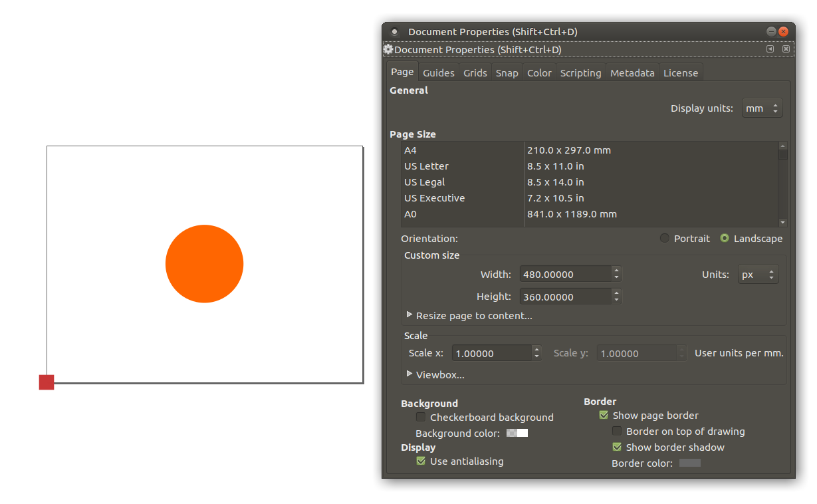Decrease the Height value using its down stepper arrow

(x=616, y=300)
